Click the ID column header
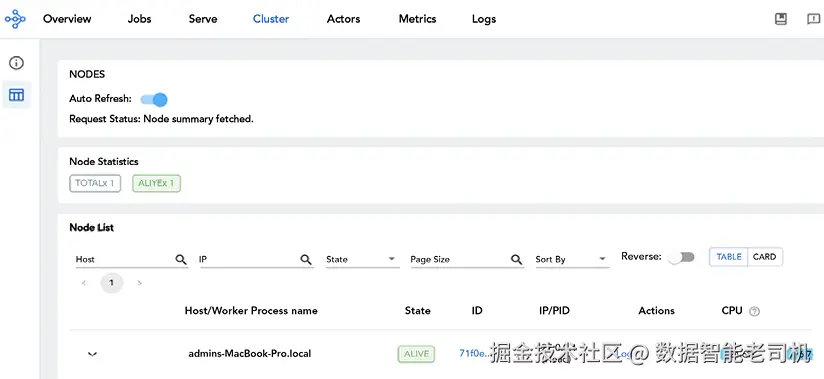 point(477,311)
